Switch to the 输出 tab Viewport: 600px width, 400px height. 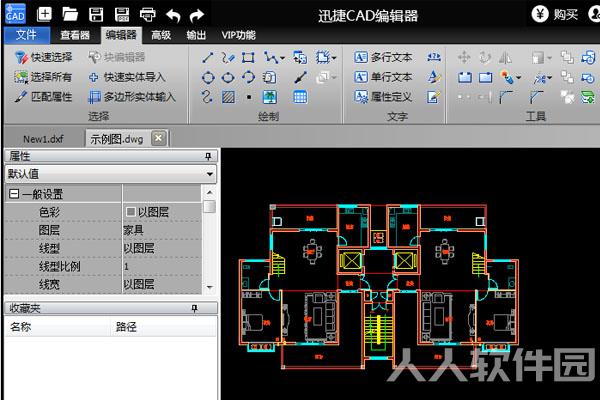tap(196, 36)
